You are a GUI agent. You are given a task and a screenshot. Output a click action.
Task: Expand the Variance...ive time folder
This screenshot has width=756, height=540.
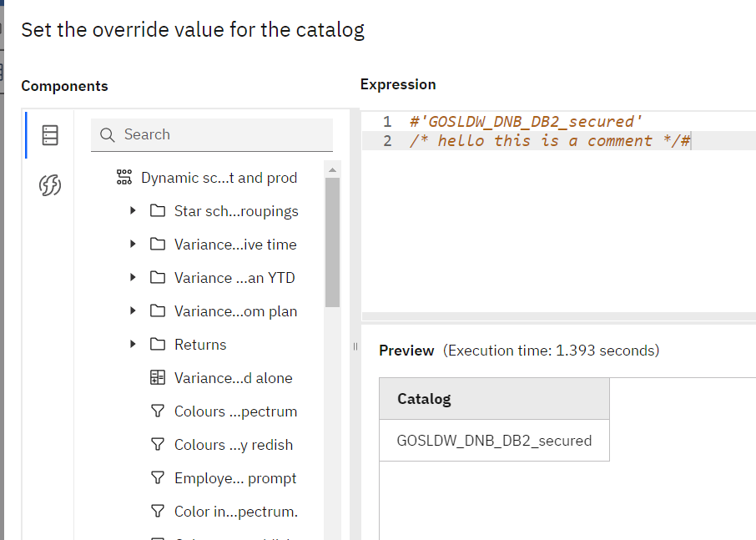(x=133, y=245)
